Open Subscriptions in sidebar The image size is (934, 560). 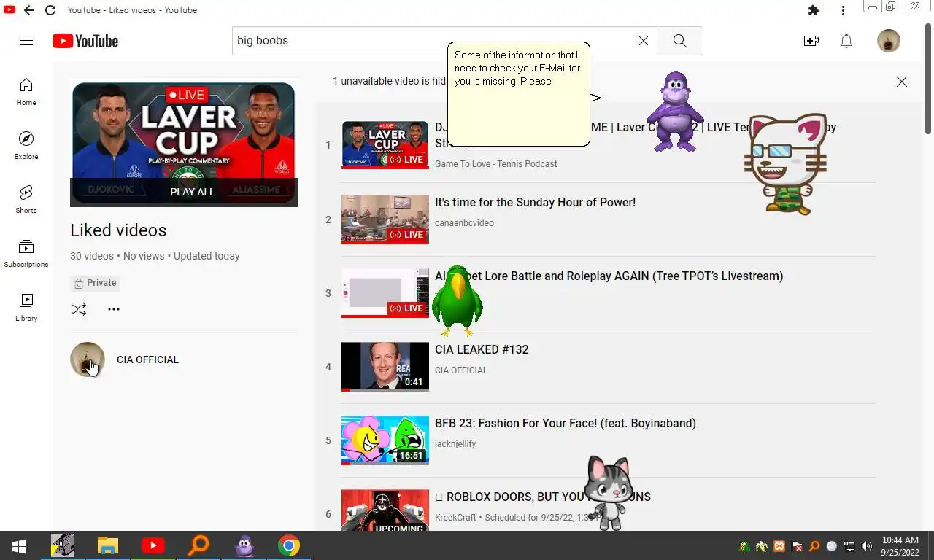pos(26,254)
